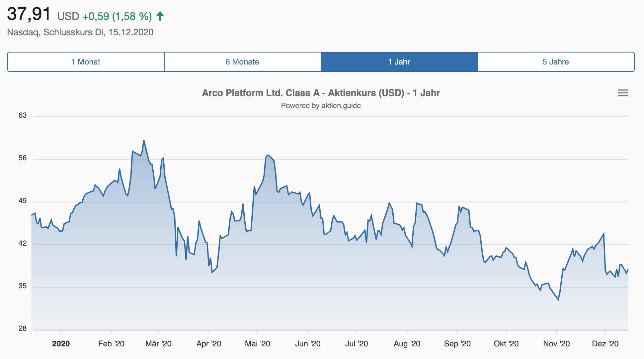Click Powered by aktien.guide subtitle
This screenshot has width=644, height=359.
point(321,106)
